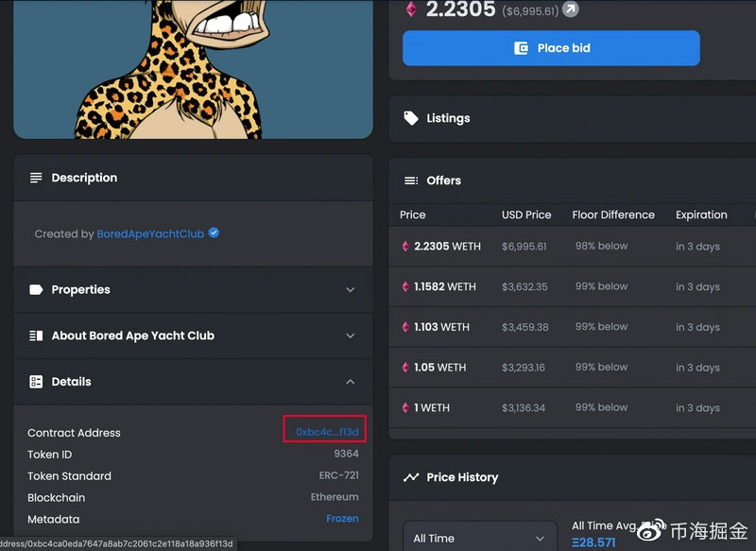Open the Offers section header

(x=573, y=181)
